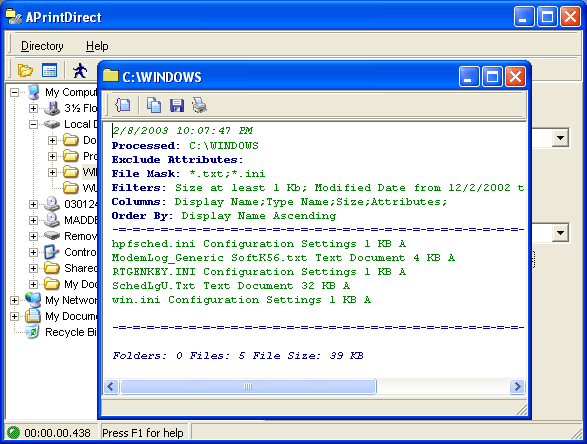Click the C:\WINDOWS window folder icon
This screenshot has height=444, width=587.
pyautogui.click(x=110, y=76)
